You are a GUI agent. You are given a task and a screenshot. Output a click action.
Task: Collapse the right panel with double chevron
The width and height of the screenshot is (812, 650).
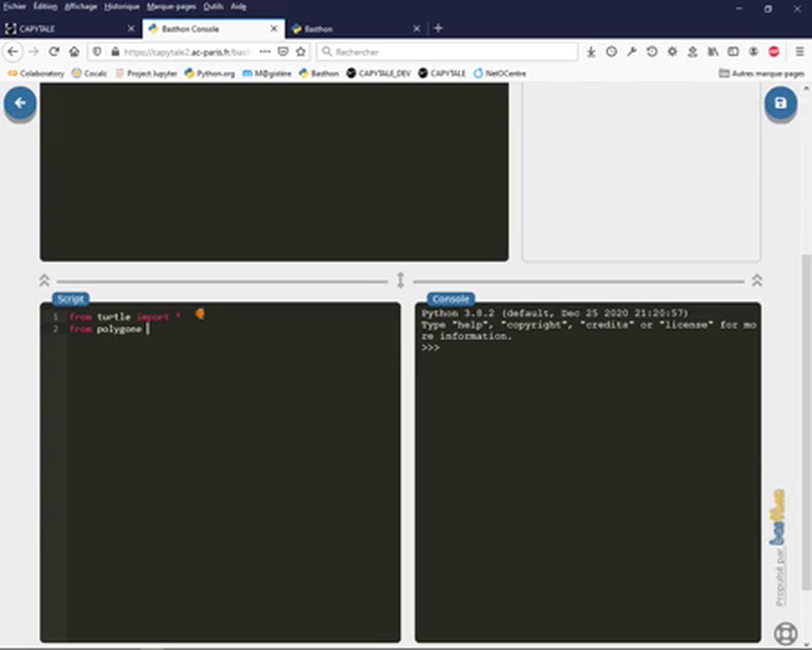click(x=756, y=281)
